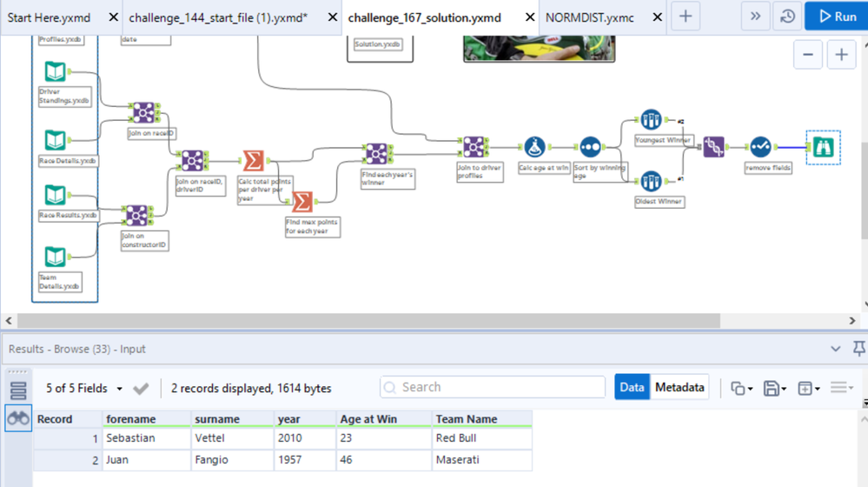Select the Sebastian cell in record 1
Viewport: 868px width, 487px height.
pos(147,438)
